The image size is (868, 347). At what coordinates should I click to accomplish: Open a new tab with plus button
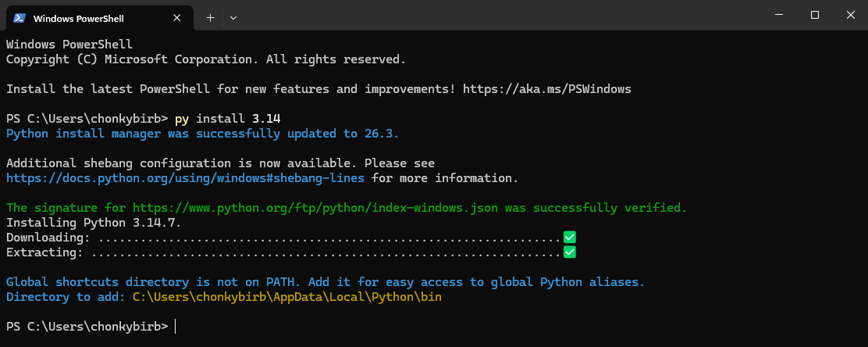[x=210, y=18]
